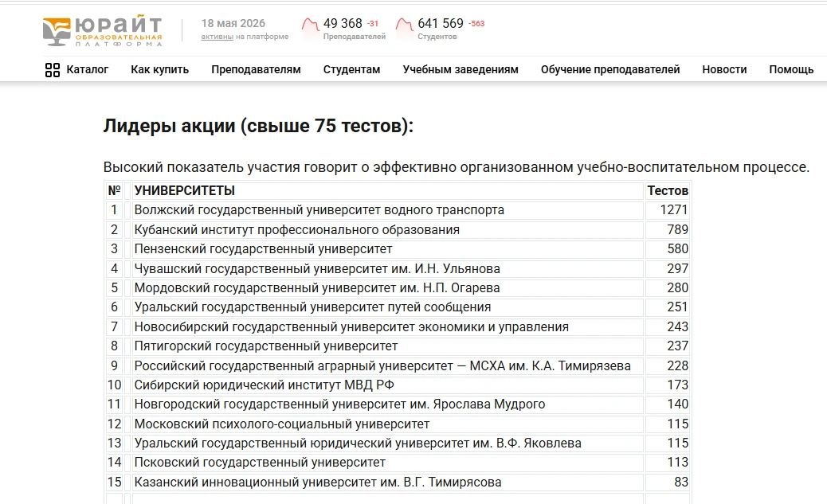Screen dimensions: 827x504
Task: Click the test count 297
Action: coord(678,268)
